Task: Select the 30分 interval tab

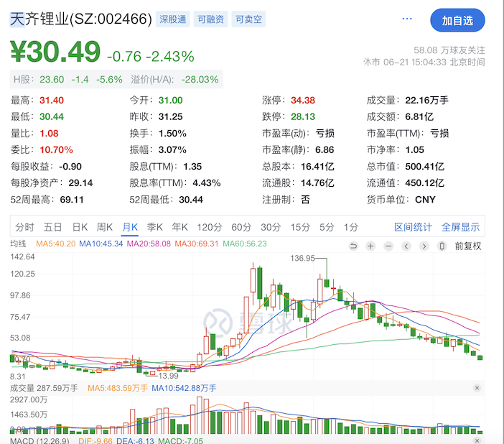Action: coord(271,227)
